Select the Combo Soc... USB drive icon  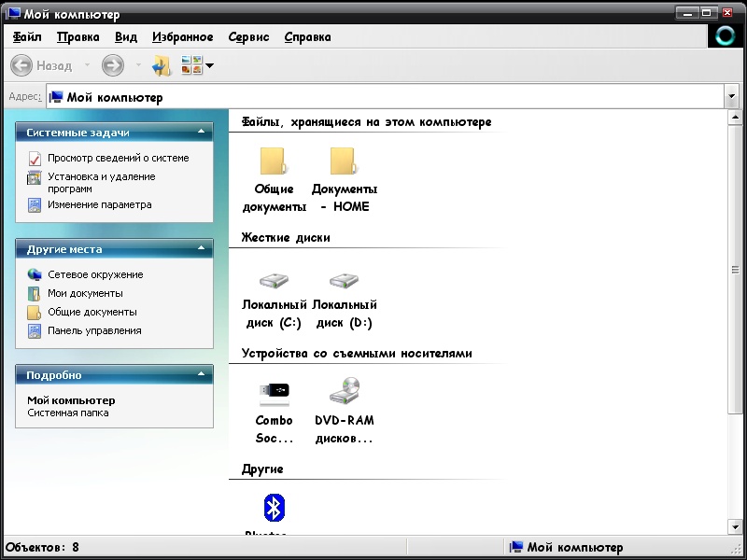(274, 394)
